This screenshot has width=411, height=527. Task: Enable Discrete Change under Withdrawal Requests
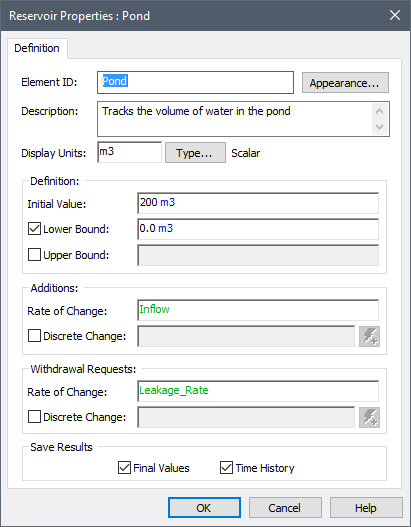(34, 417)
